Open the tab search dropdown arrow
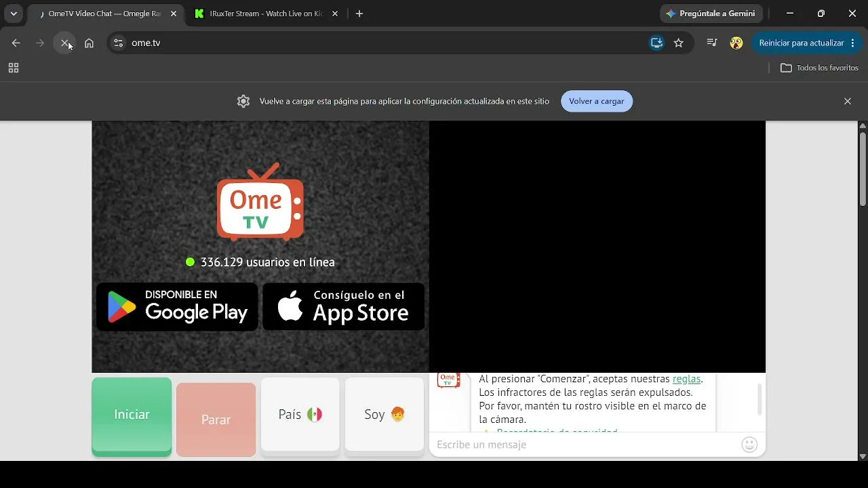Screen dimensions: 868x488 pos(14,14)
